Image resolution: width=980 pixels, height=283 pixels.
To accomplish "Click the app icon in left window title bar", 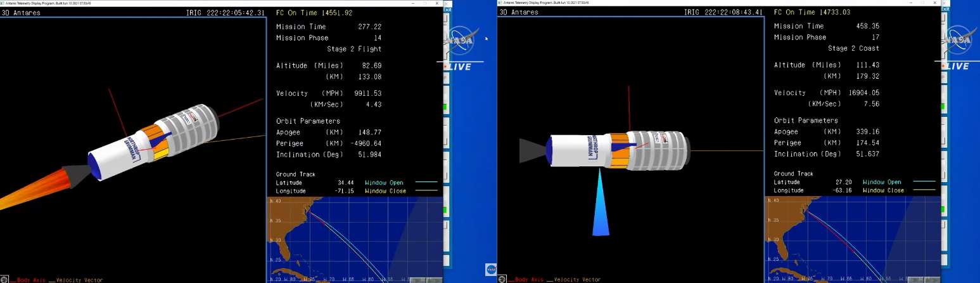I will [3, 3].
